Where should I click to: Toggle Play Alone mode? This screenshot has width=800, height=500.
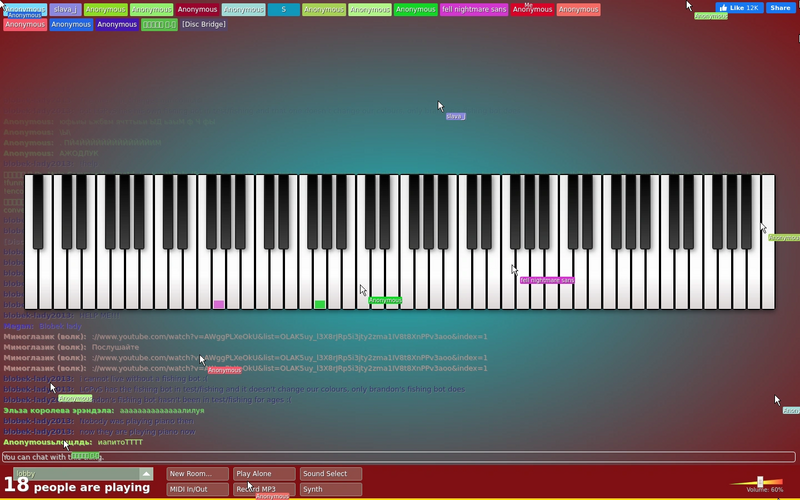264,474
